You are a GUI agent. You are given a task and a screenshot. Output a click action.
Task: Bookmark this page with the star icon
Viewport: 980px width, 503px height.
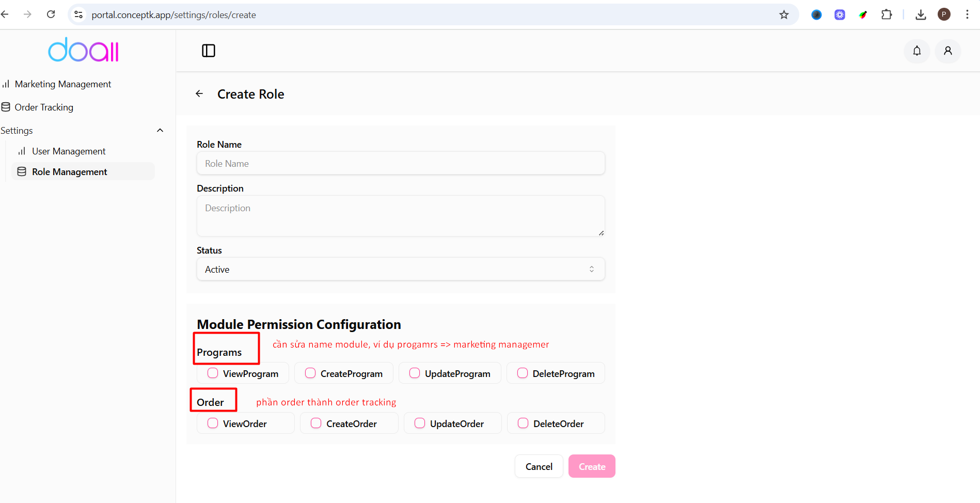click(x=784, y=14)
